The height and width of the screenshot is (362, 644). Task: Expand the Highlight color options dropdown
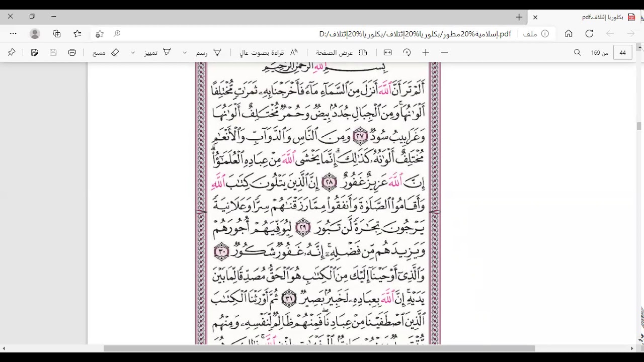coord(133,52)
